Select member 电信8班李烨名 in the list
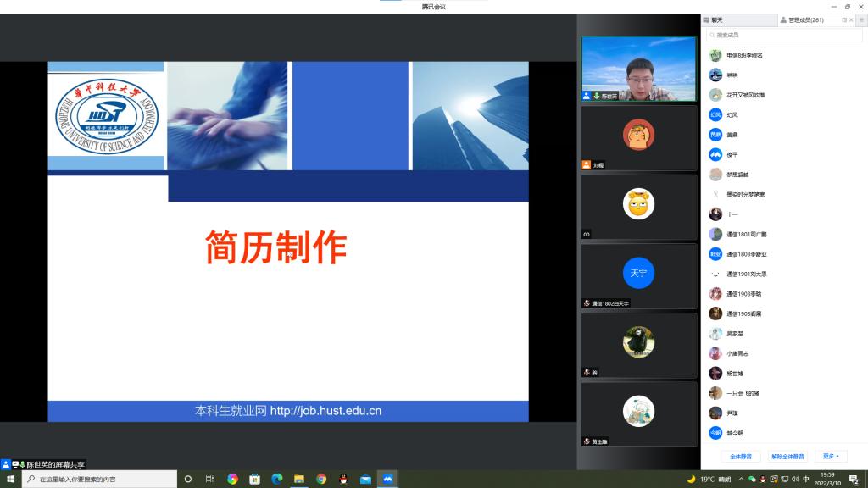Viewport: 868px width, 488px height. 744,55
